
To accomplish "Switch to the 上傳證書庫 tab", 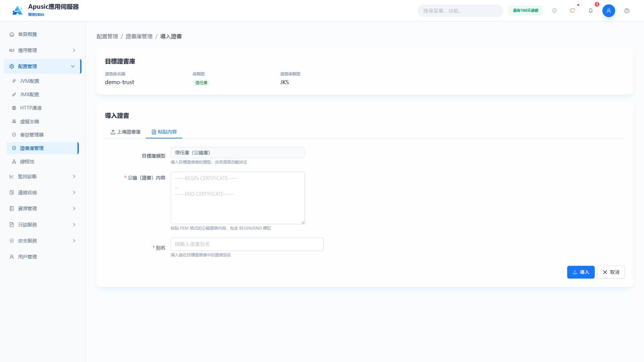I will [125, 132].
